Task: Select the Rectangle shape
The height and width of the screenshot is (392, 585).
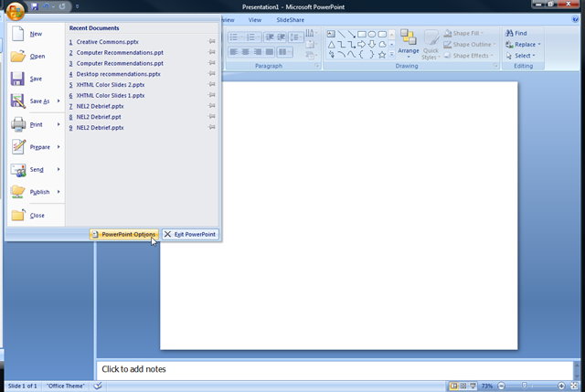Action: click(x=362, y=35)
